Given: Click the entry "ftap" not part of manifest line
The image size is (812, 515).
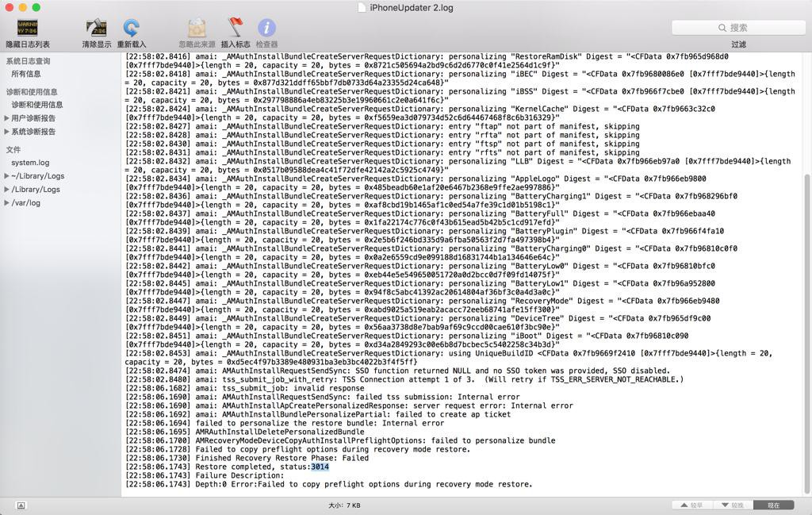Looking at the screenshot, I should (383, 126).
